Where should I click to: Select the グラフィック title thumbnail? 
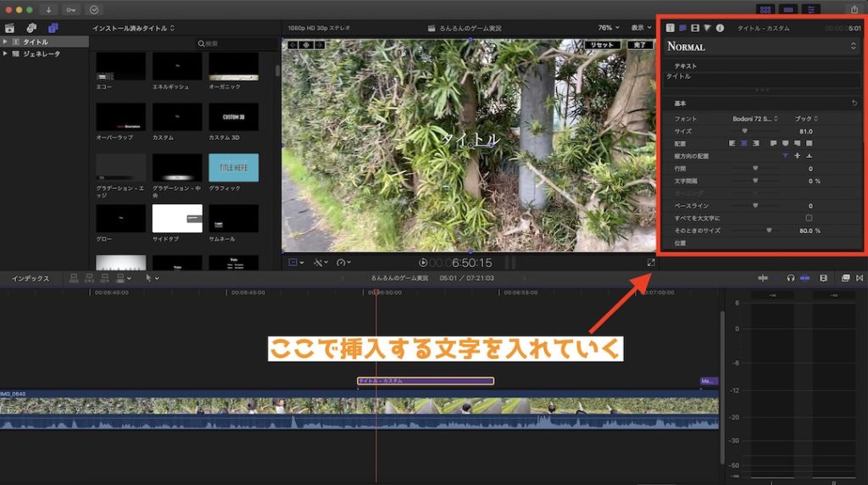pos(234,167)
